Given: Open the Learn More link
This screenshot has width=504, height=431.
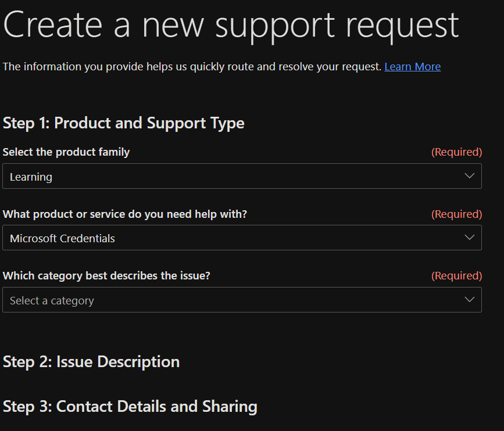Looking at the screenshot, I should (412, 66).
